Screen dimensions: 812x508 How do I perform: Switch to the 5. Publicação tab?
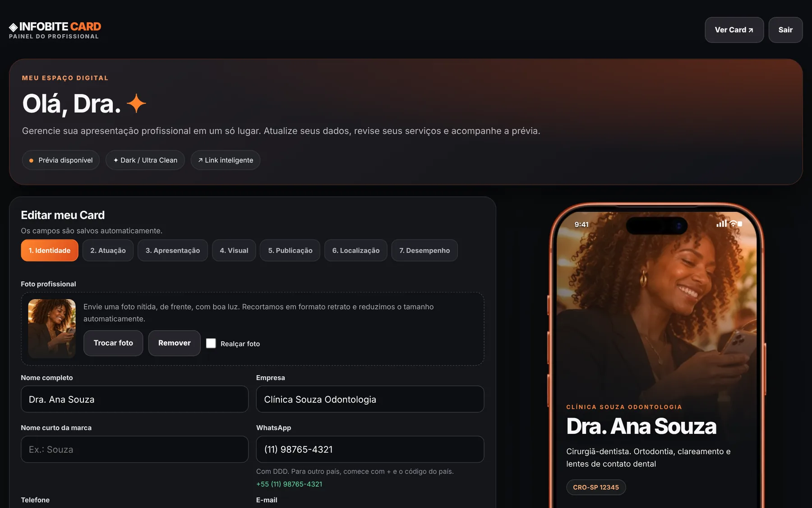point(290,251)
